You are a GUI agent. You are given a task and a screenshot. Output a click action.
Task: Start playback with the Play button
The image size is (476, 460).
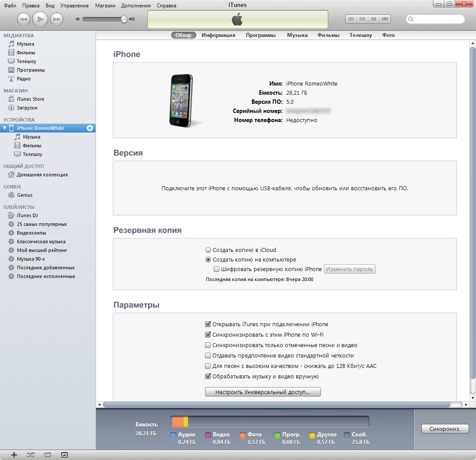(40, 20)
